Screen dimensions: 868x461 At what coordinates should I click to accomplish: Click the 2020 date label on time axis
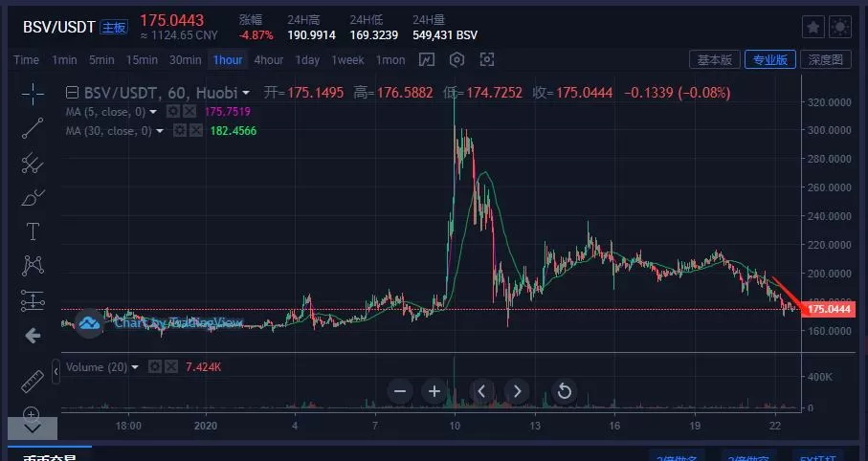[x=206, y=426]
